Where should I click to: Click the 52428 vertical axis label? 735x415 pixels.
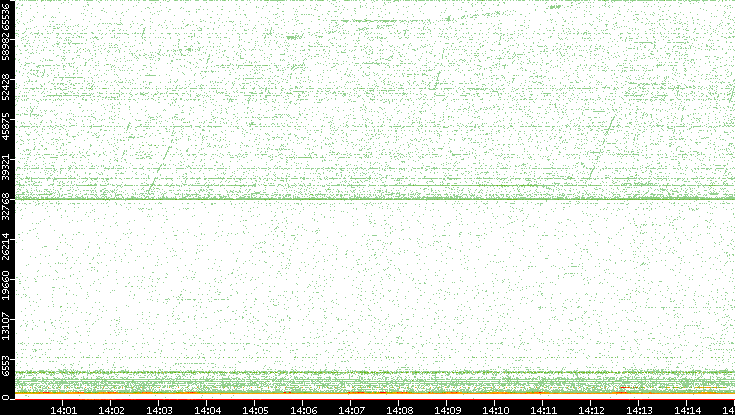coord(5,87)
